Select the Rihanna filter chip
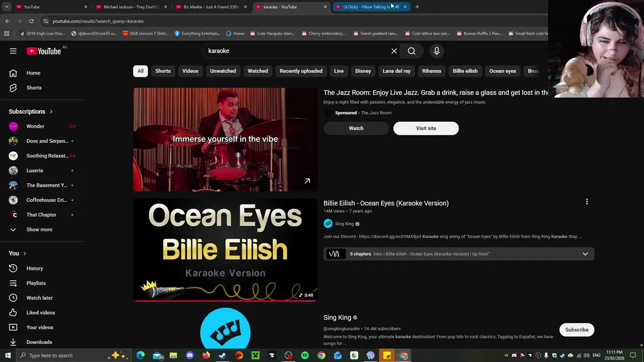The image size is (644, 362). [432, 71]
